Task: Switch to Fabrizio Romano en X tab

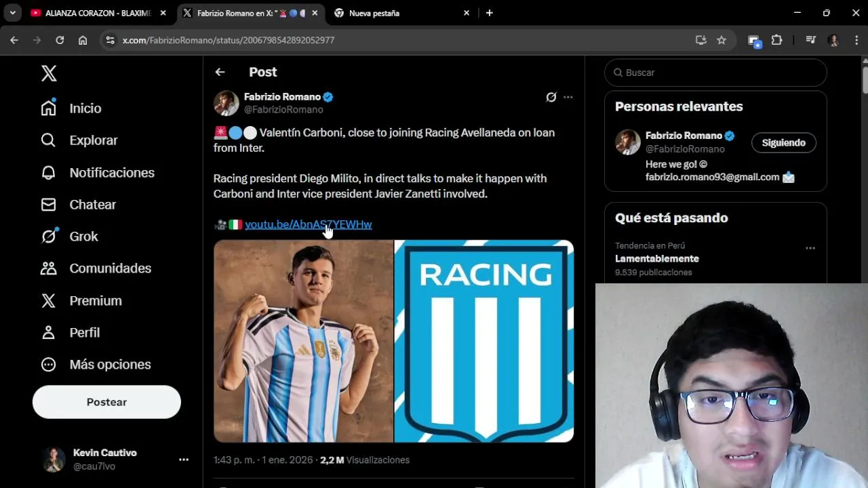Action: pos(249,13)
